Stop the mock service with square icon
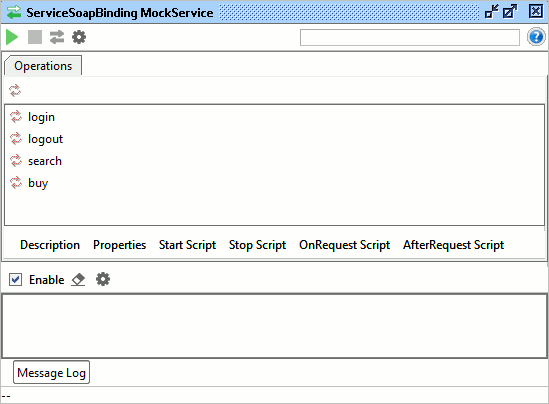549x404 pixels. pyautogui.click(x=35, y=37)
